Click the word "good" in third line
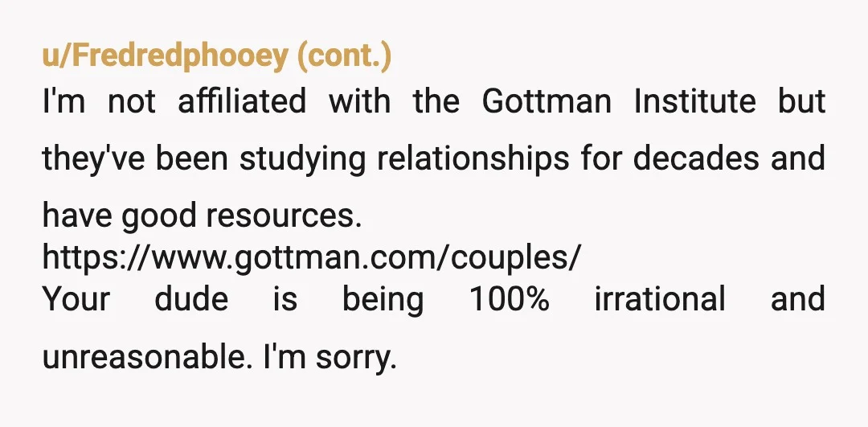 point(159,217)
